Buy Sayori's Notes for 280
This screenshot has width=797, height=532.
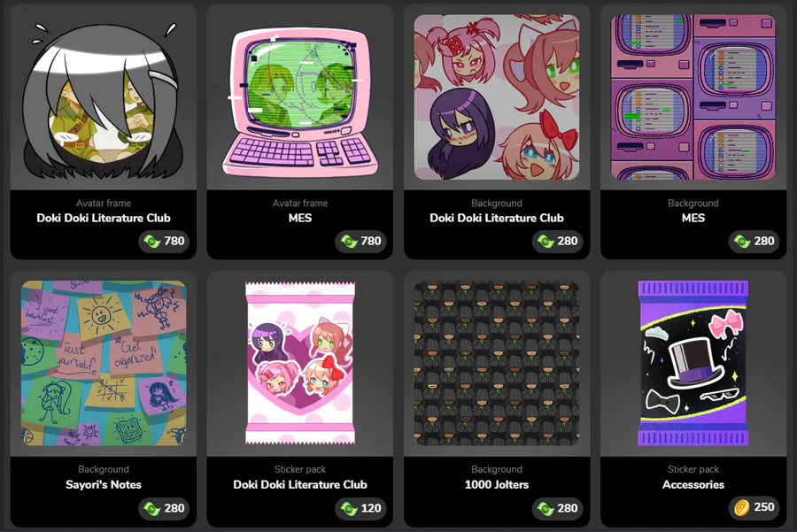coord(164,508)
